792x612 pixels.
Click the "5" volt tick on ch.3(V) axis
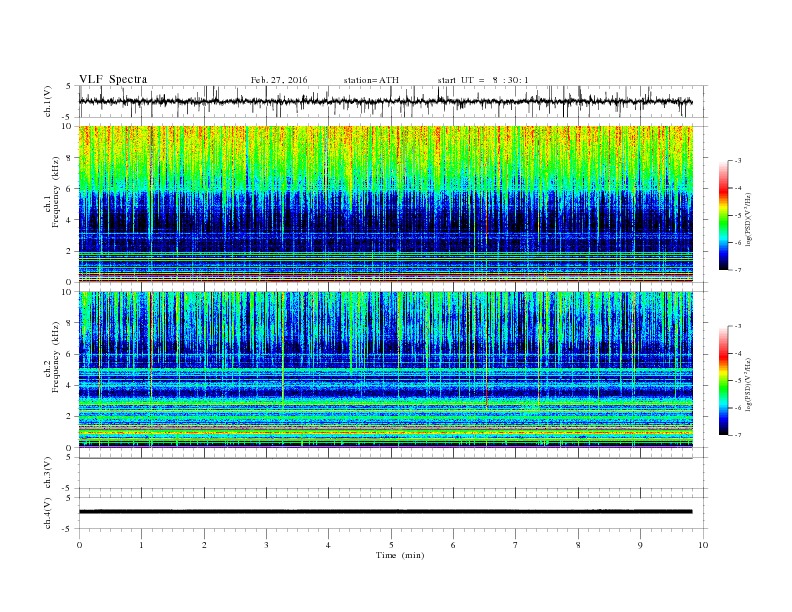68,457
